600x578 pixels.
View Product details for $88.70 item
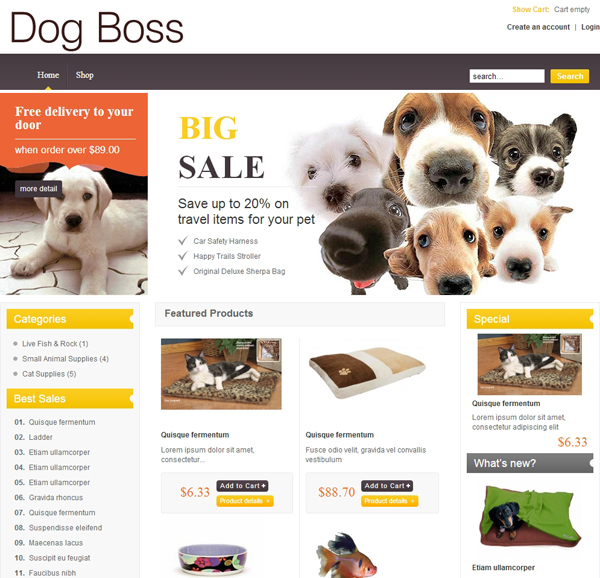point(390,501)
